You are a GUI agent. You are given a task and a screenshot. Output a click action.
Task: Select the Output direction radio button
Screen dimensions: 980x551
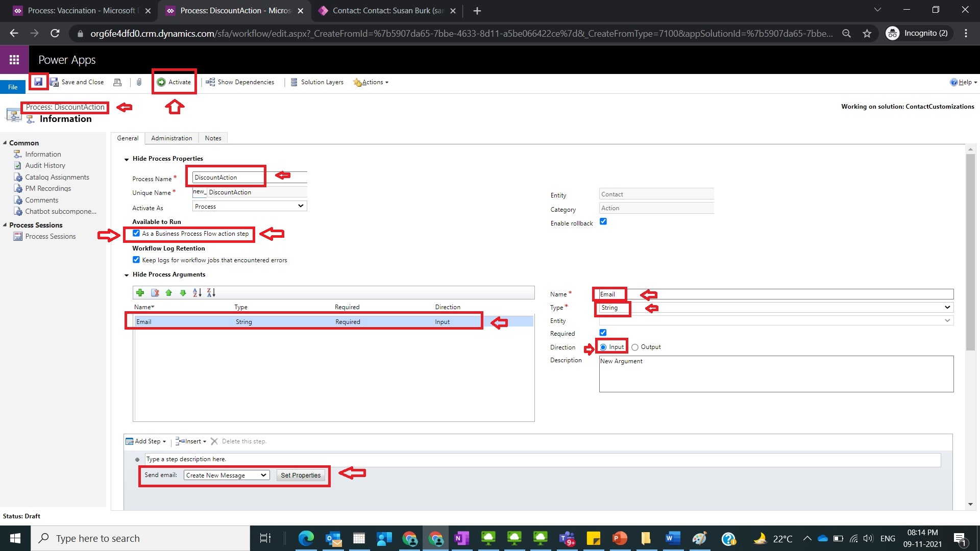click(x=635, y=347)
